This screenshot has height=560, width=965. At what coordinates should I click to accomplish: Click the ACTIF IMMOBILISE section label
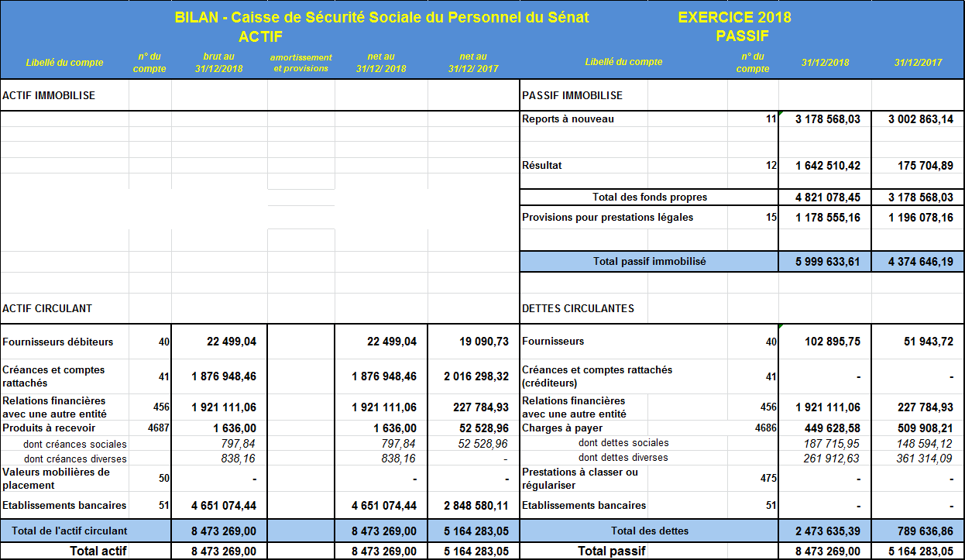[49, 95]
